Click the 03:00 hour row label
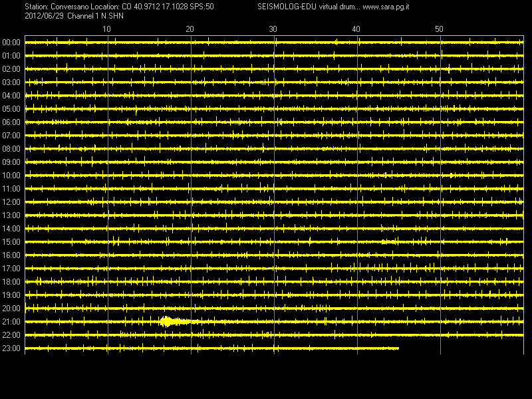532x399 pixels. click(11, 82)
